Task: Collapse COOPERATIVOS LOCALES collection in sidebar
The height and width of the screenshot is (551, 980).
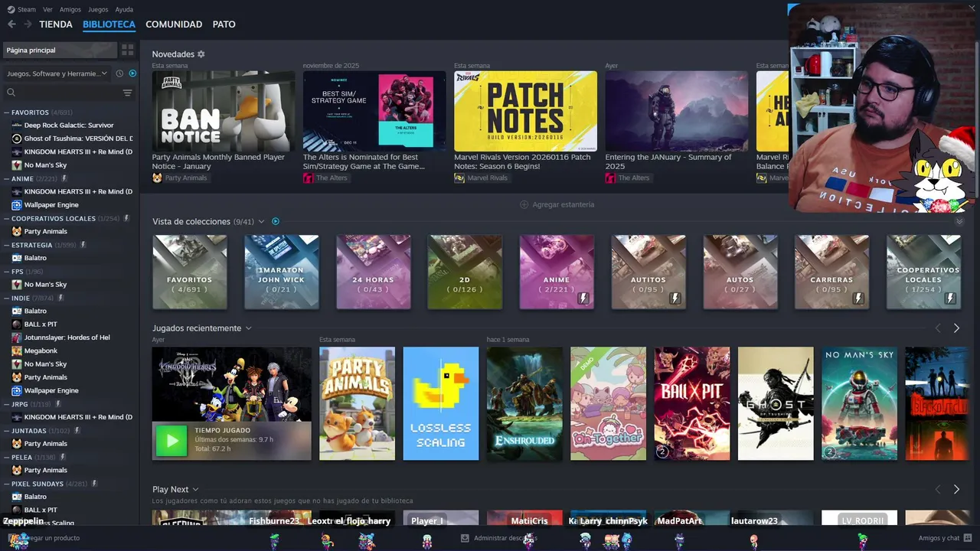Action: tap(6, 219)
